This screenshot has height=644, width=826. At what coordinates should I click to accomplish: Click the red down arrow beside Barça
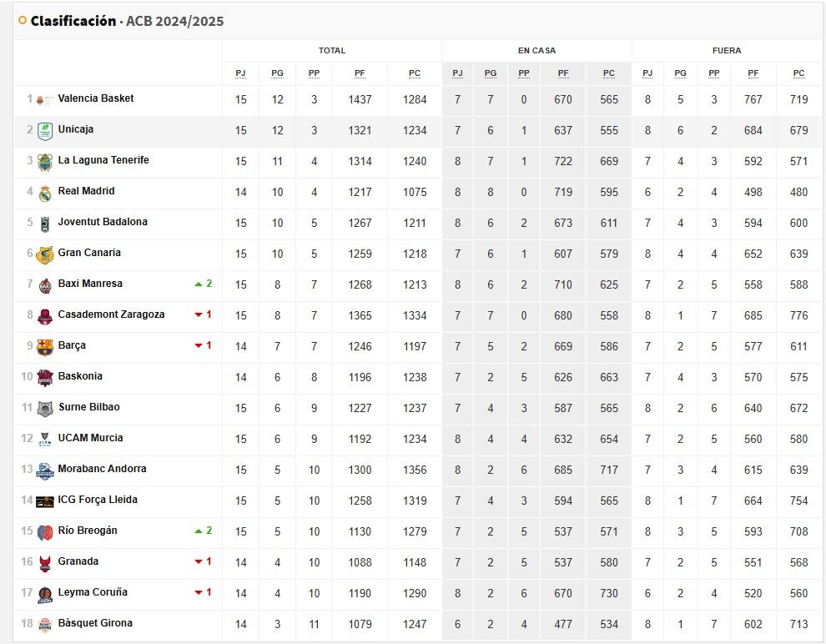[199, 346]
